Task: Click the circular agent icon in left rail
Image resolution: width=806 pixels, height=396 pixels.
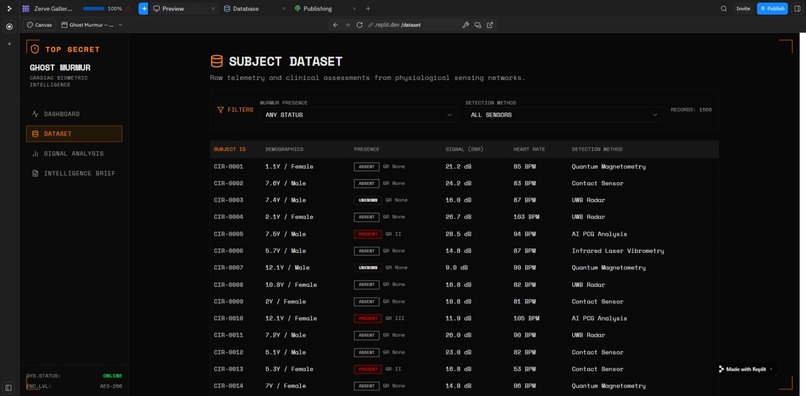Action: click(9, 27)
